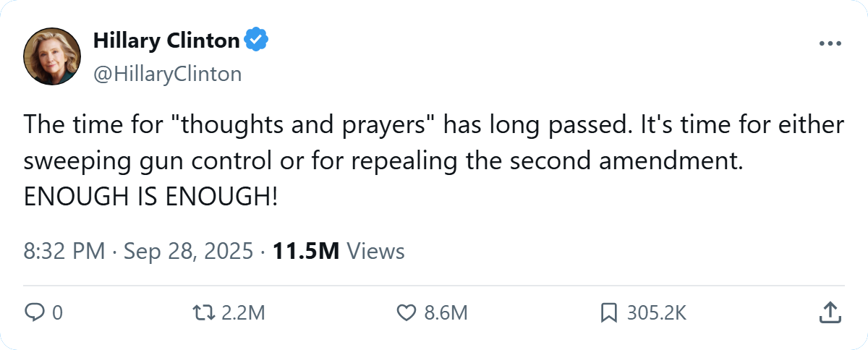The width and height of the screenshot is (868, 350).
Task: Click the share upload icon
Action: (830, 312)
